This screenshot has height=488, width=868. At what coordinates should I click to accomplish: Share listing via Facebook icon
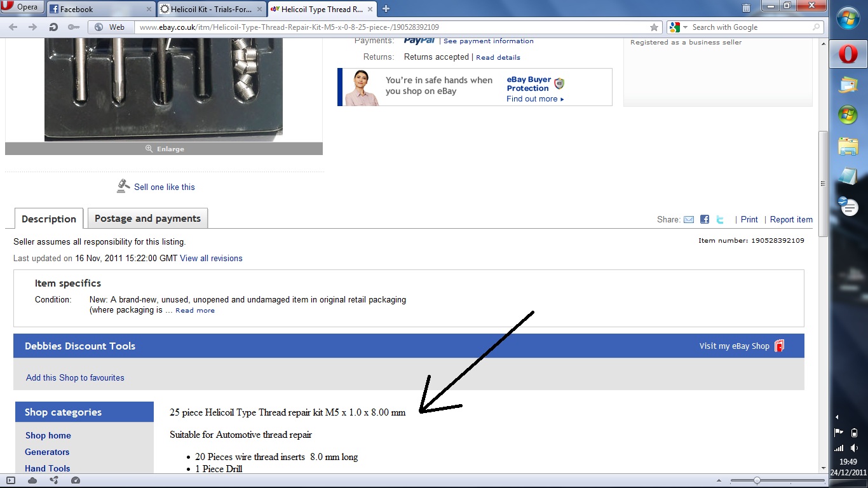705,219
